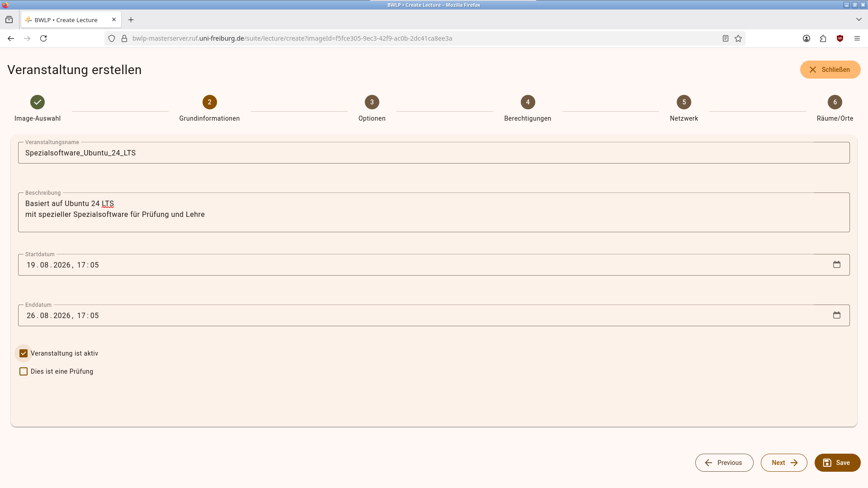Open Firefox account icon
Viewport: 868px width, 488px height.
(x=807, y=38)
